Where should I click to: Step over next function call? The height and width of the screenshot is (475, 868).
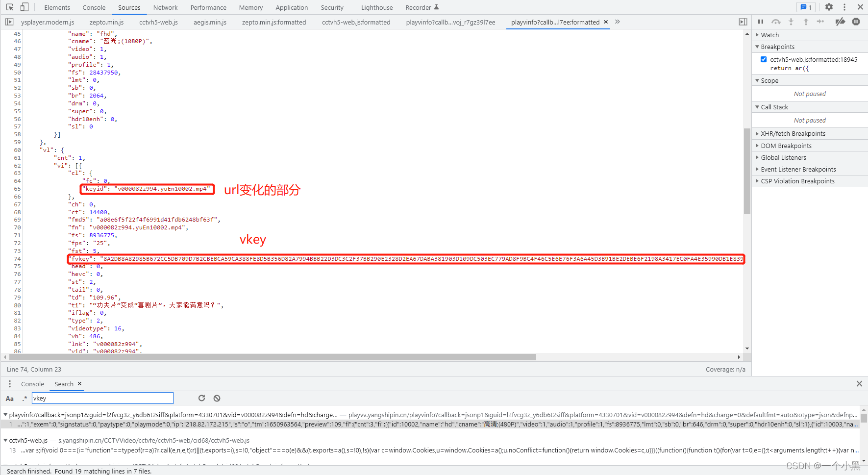tap(776, 22)
